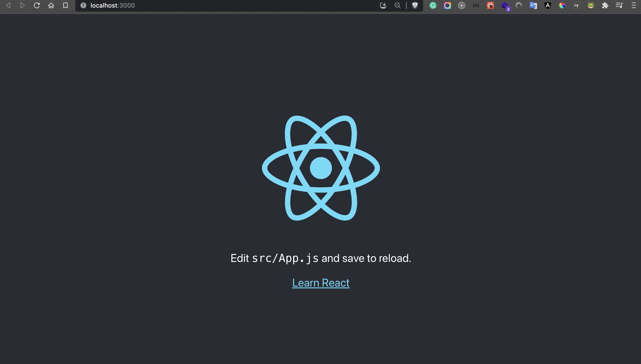Click the React logo icon
Screen dimensions: 641x364
320,168
